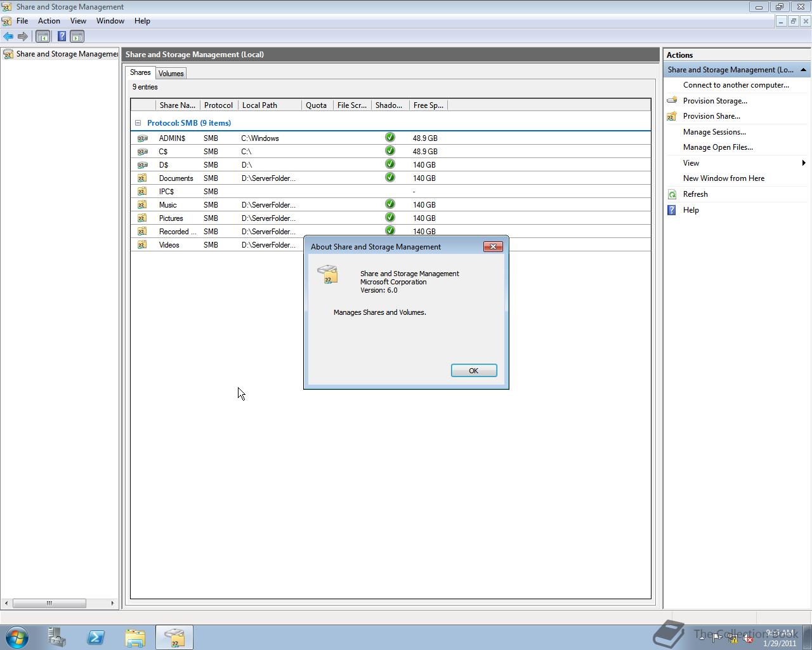Image resolution: width=812 pixels, height=650 pixels.
Task: Click the Pictures share name
Action: 171,218
